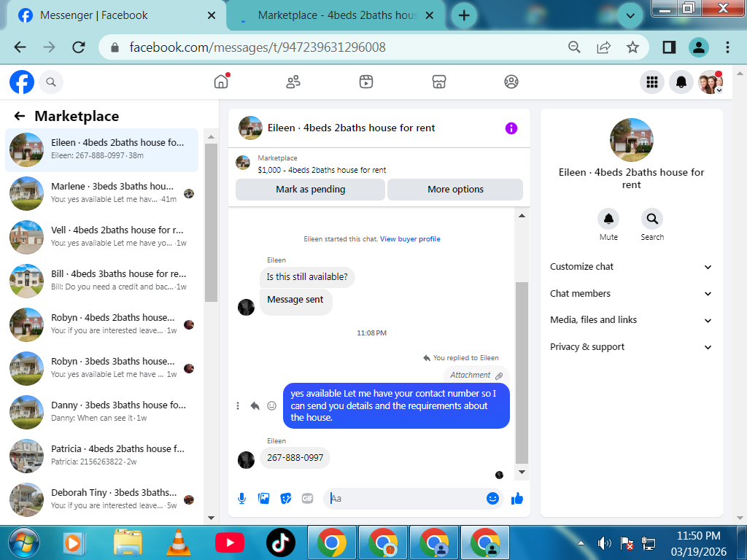Open the Windows Start button
Viewport: 747px width, 560px height.
[x=24, y=542]
